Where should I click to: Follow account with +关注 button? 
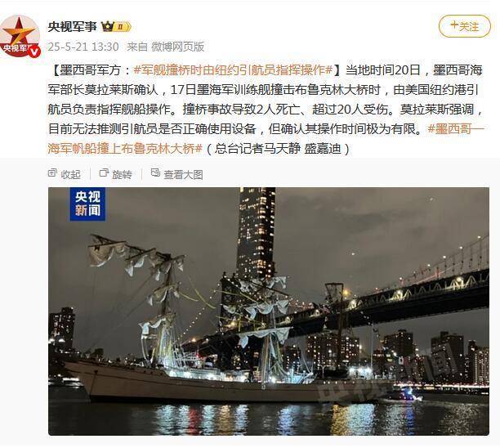click(x=464, y=26)
